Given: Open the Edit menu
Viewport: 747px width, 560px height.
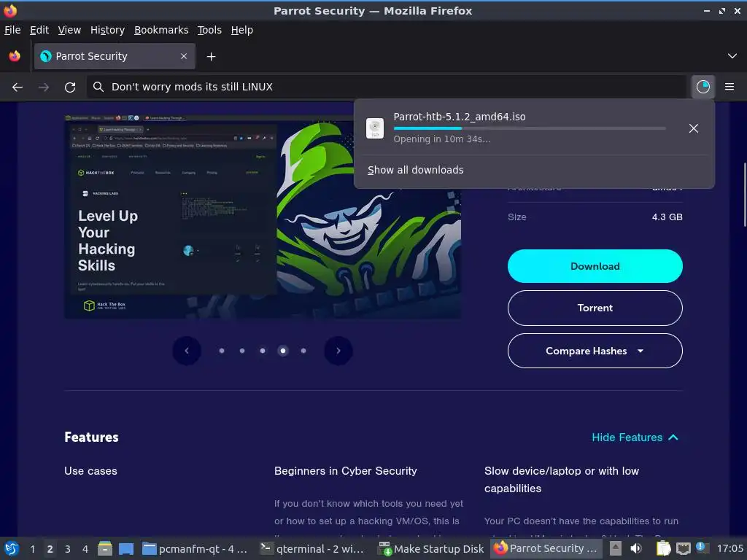Looking at the screenshot, I should tap(39, 30).
